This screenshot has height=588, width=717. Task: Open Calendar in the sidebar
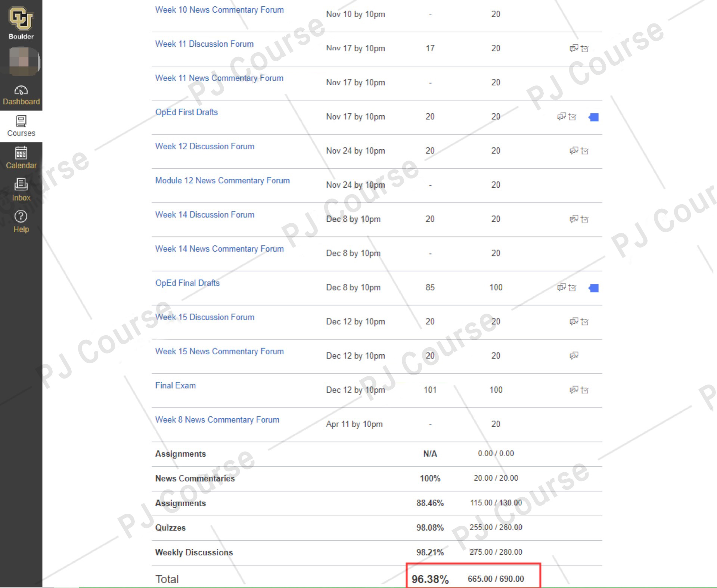click(21, 158)
